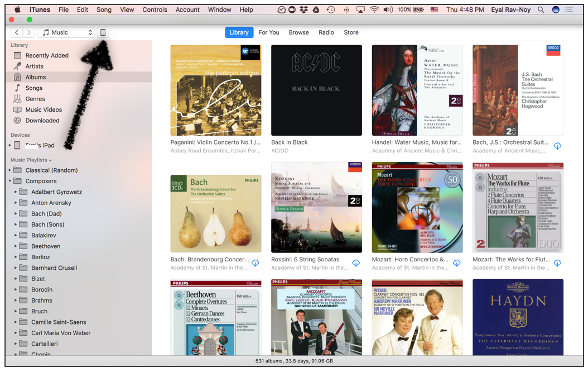Select the Brahms playlist folder
This screenshot has width=588, height=372.
pyautogui.click(x=42, y=301)
